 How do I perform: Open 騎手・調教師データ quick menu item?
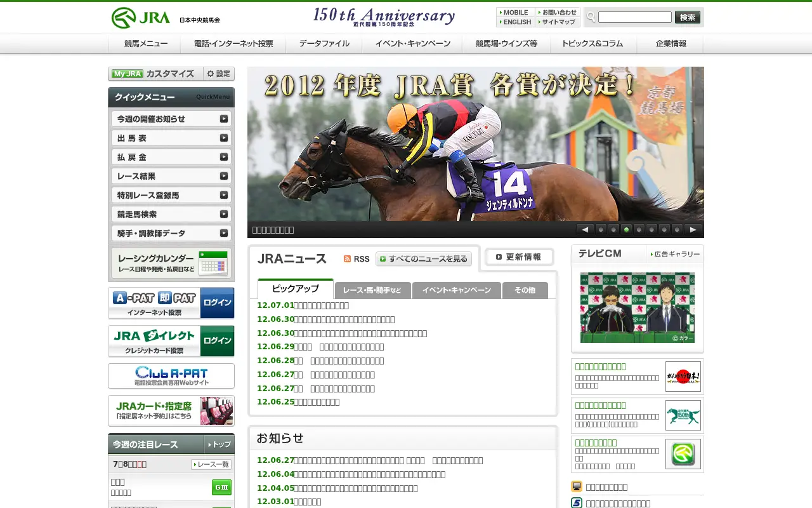click(x=171, y=233)
